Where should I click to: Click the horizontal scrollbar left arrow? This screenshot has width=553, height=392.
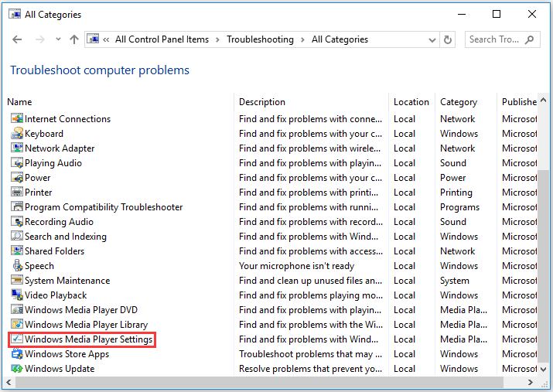pyautogui.click(x=9, y=382)
